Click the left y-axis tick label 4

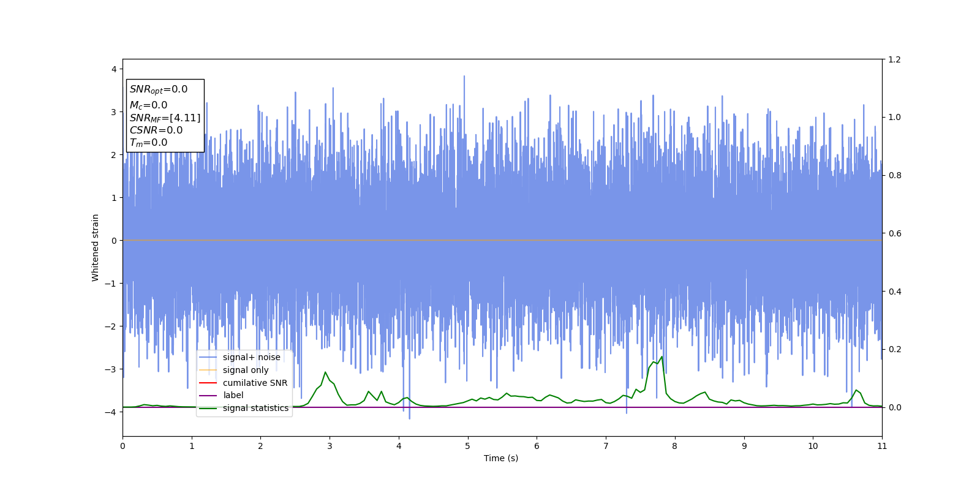(114, 69)
